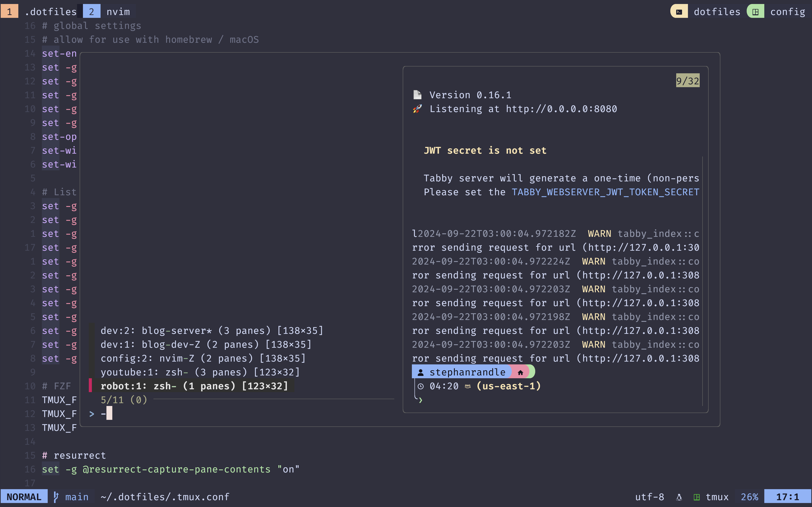The width and height of the screenshot is (812, 507).
Task: Click the layout icon beside config
Action: (x=755, y=12)
